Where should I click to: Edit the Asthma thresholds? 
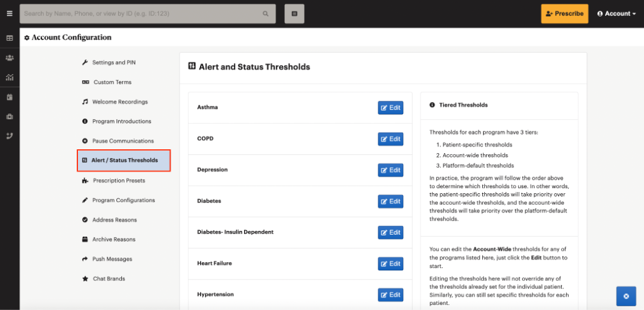(x=390, y=107)
